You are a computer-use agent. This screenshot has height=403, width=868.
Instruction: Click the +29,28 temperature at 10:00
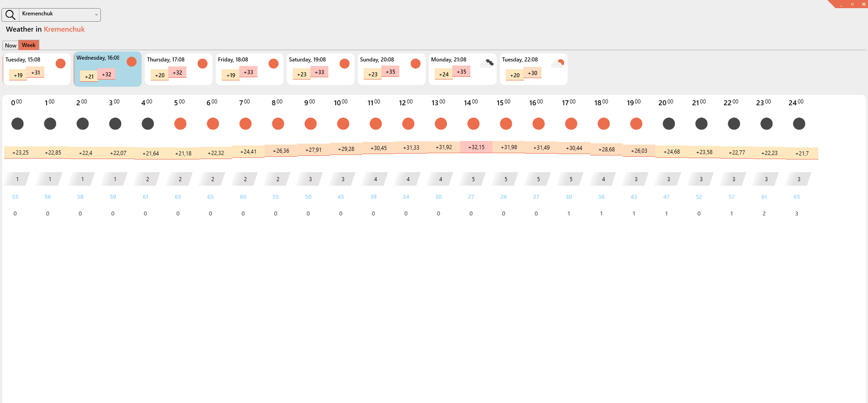[346, 149]
